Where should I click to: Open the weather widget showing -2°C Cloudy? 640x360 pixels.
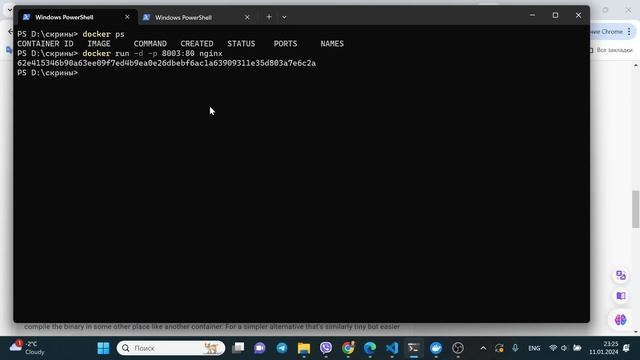[27, 348]
